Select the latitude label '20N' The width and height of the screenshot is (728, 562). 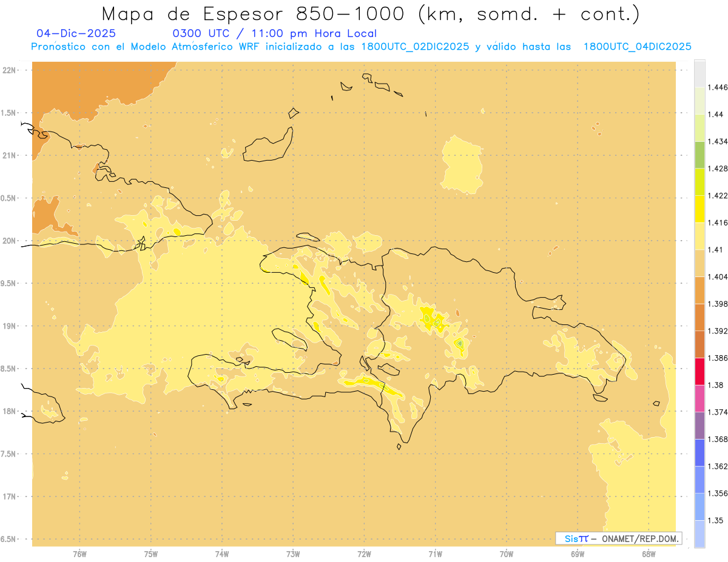click(10, 241)
